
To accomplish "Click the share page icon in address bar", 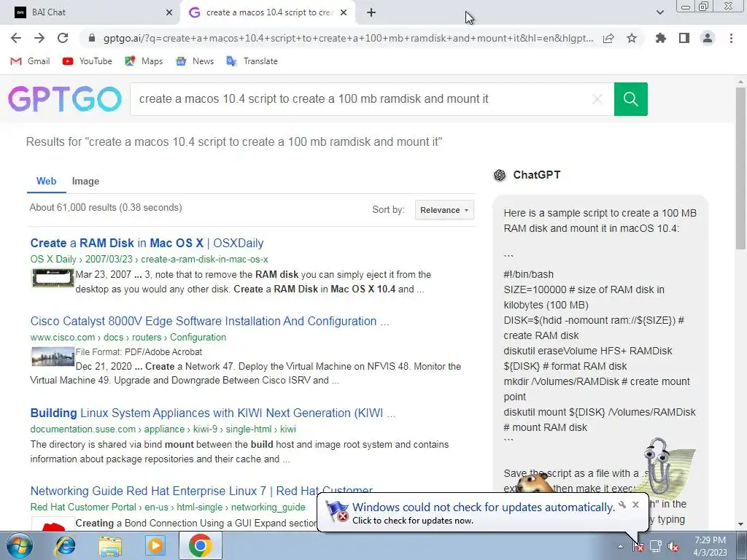I will point(608,39).
